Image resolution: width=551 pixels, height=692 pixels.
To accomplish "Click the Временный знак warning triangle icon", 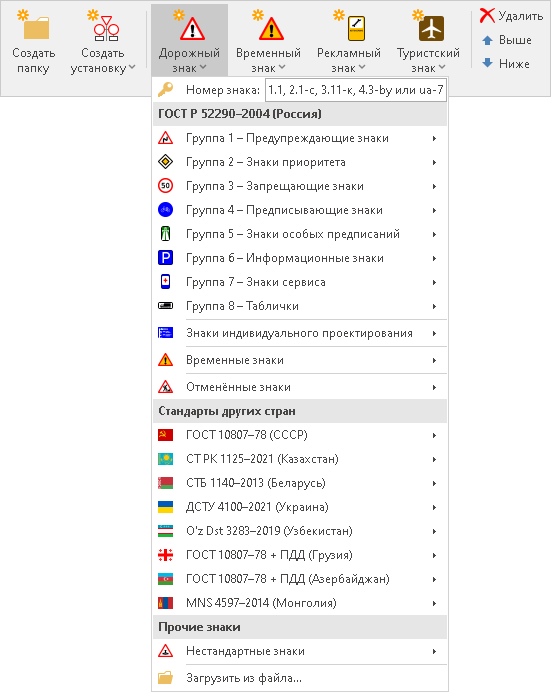I will (271, 28).
